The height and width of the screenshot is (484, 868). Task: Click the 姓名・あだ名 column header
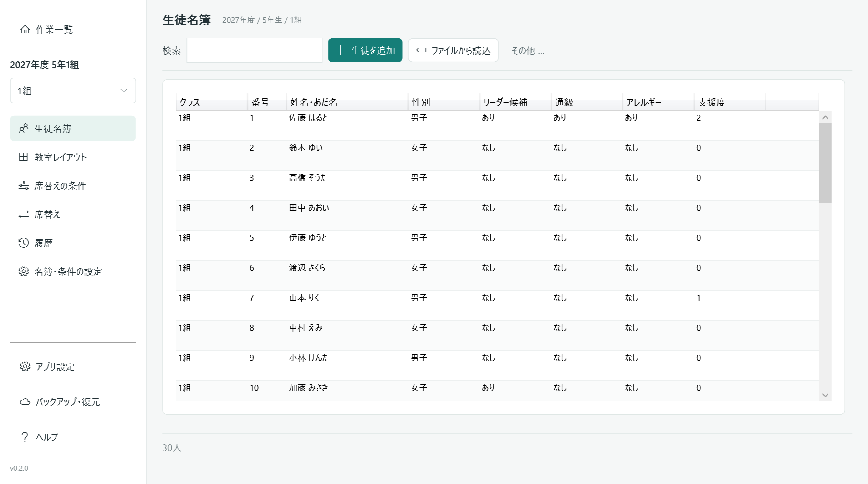pyautogui.click(x=347, y=102)
